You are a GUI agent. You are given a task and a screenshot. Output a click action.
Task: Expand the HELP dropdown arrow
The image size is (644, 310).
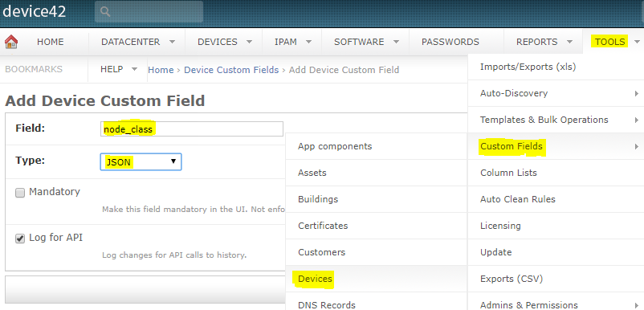134,69
